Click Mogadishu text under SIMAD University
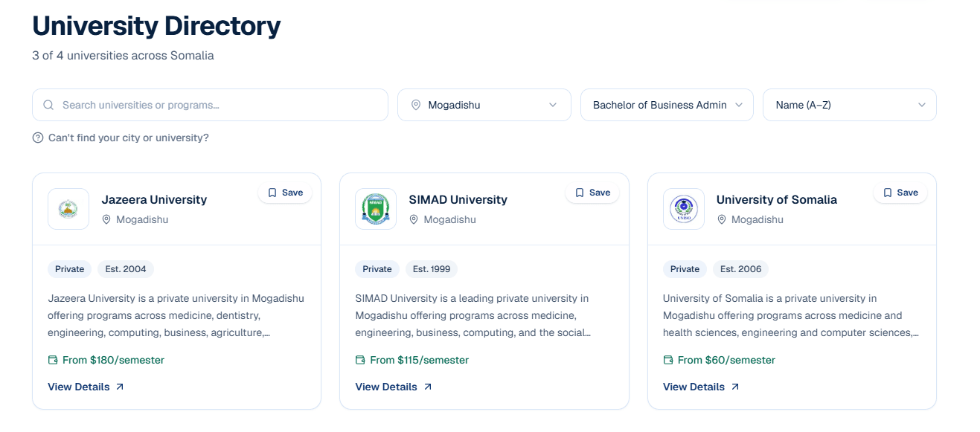Viewport: 980px width, 432px height. (449, 219)
